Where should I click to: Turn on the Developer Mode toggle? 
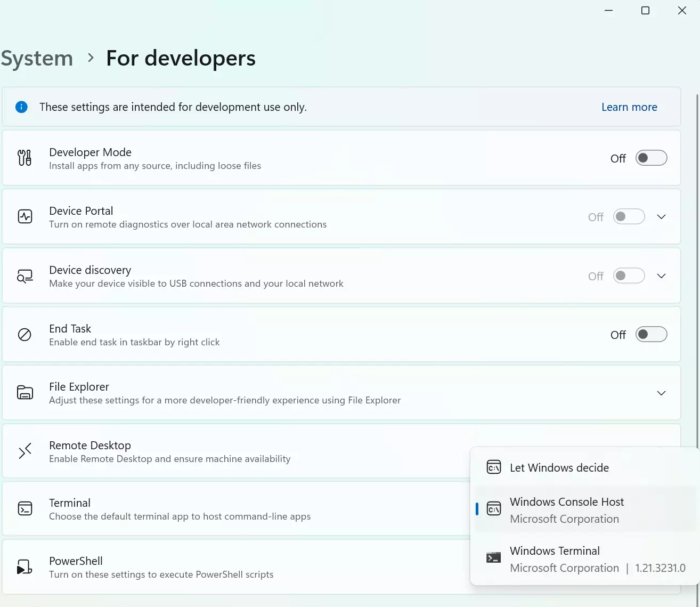click(x=651, y=158)
